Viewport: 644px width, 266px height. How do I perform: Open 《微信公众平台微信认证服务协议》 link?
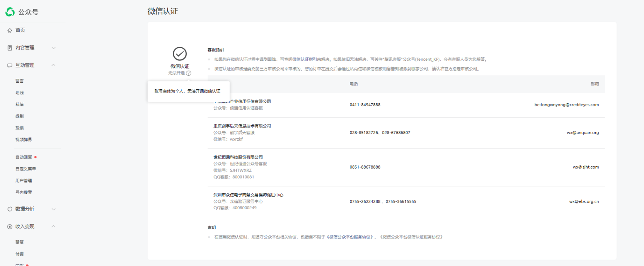[411, 237]
